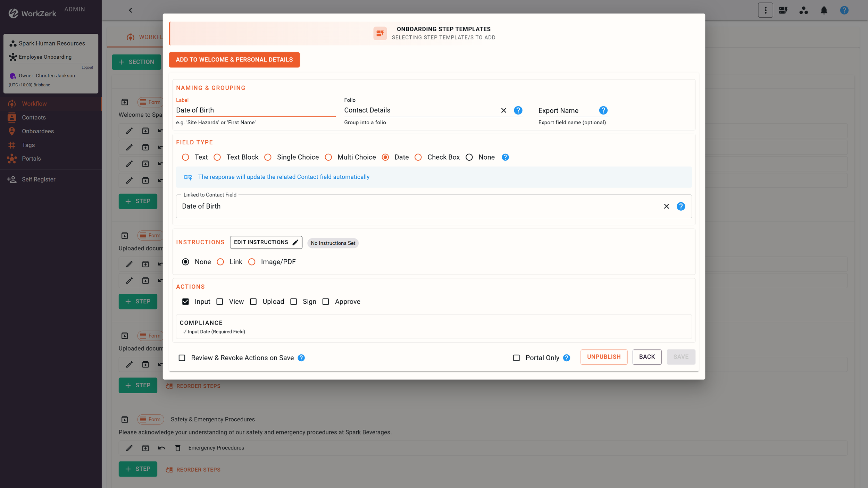Click help icon next to Portal Only
Viewport: 868px width, 488px height.
pos(566,358)
